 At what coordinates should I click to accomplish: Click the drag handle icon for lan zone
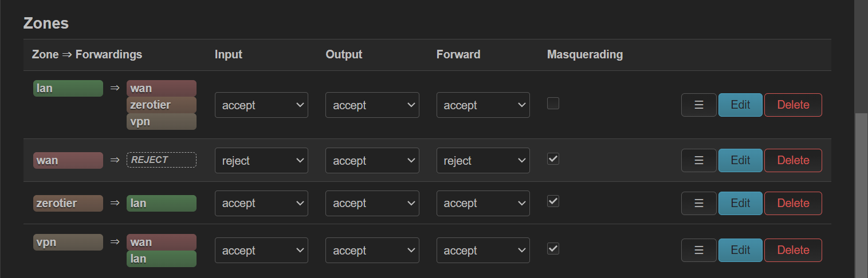698,105
